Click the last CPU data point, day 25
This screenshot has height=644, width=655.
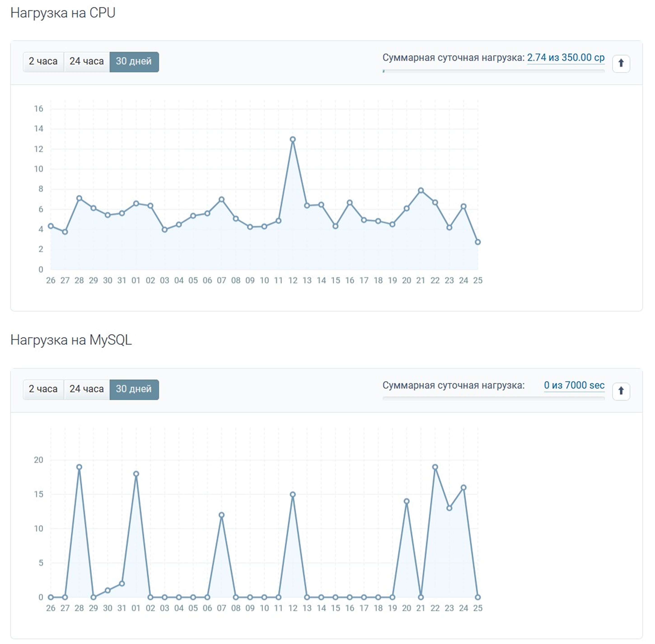[477, 242]
